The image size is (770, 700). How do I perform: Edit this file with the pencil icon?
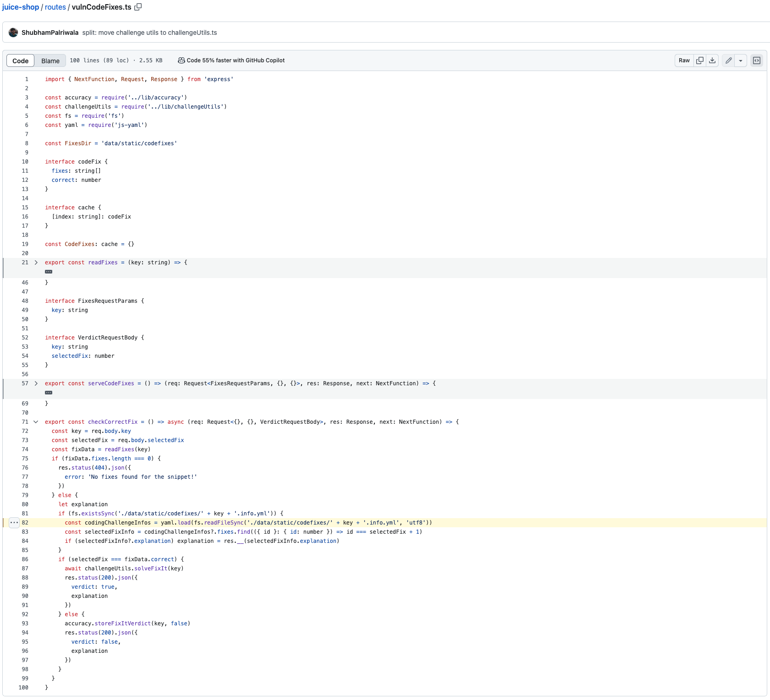point(728,60)
